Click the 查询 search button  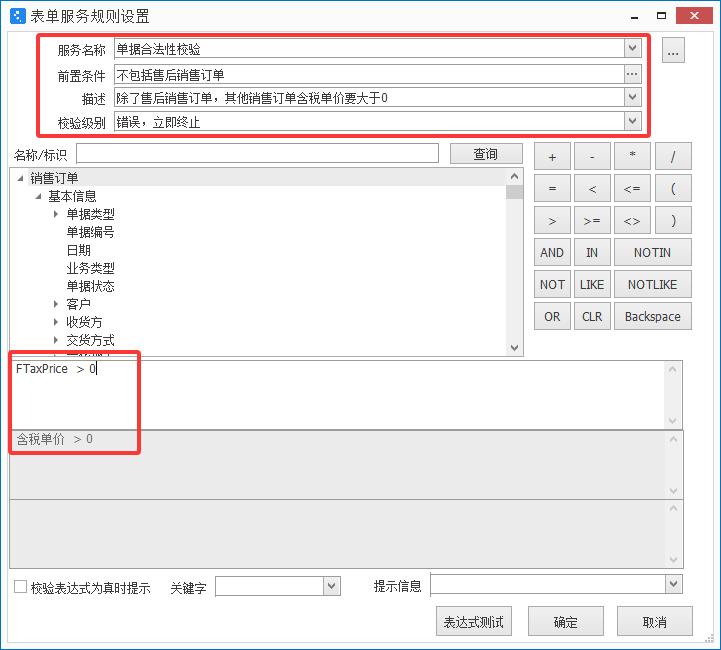point(485,154)
